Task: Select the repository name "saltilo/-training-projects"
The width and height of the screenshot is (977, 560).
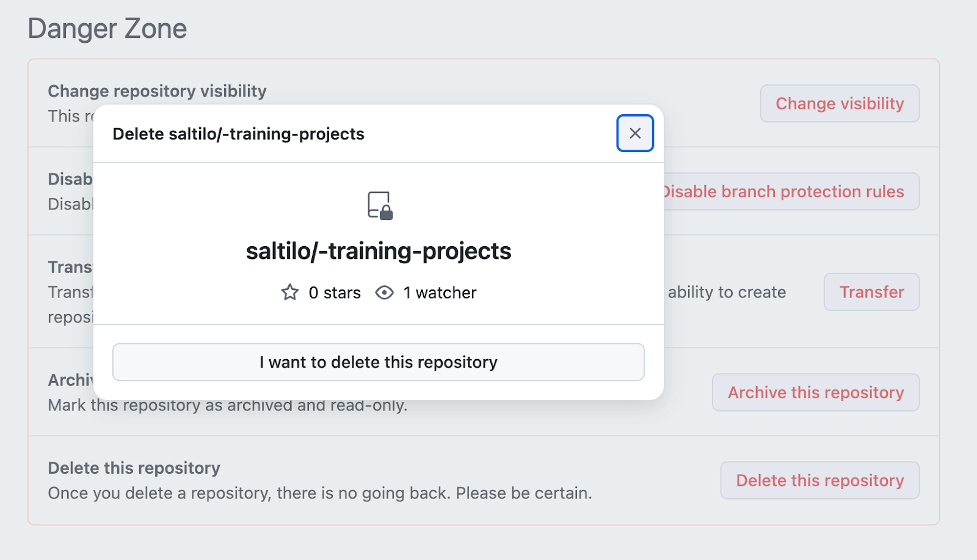Action: point(379,251)
